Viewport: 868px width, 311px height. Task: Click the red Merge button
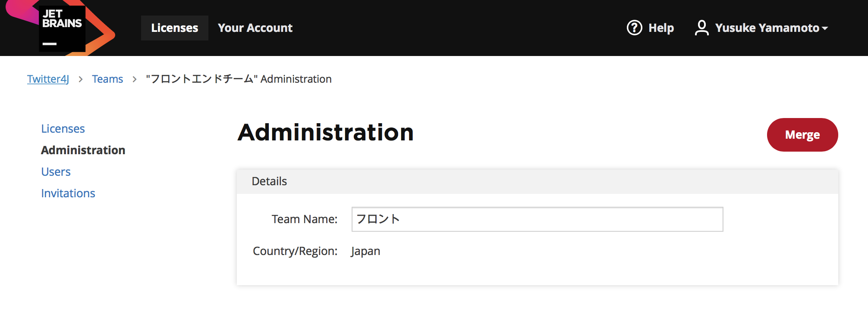[x=802, y=135]
